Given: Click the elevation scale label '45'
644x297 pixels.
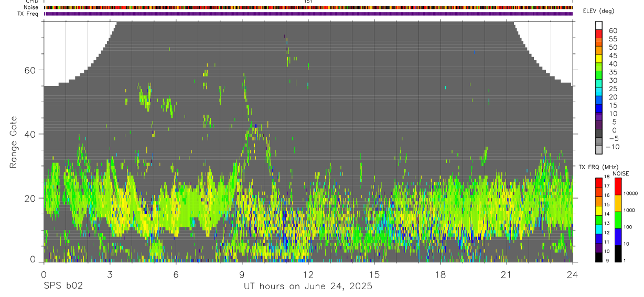Looking at the screenshot, I should click(x=613, y=56).
